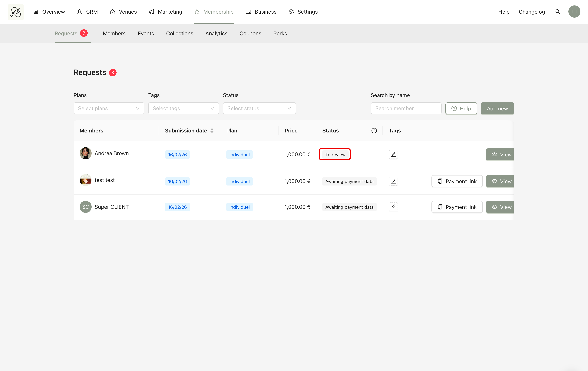
Task: Open the Select tags dropdown
Action: (x=183, y=108)
